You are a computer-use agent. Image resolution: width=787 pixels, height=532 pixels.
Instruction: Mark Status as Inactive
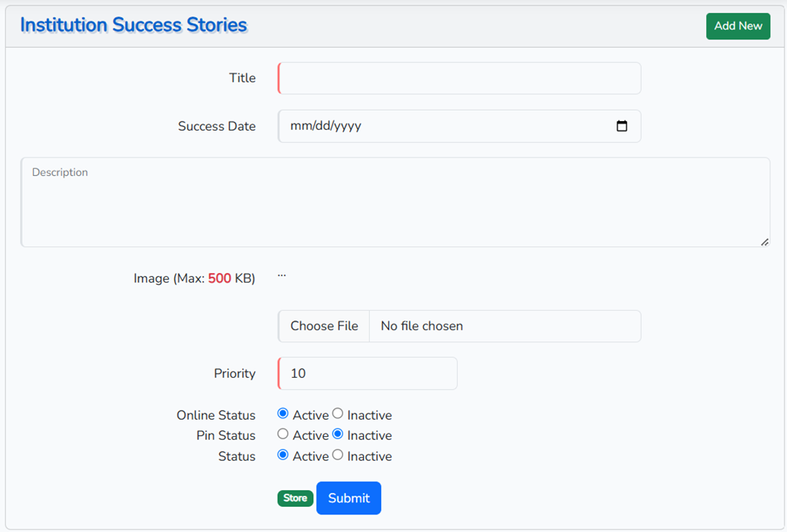(x=337, y=455)
